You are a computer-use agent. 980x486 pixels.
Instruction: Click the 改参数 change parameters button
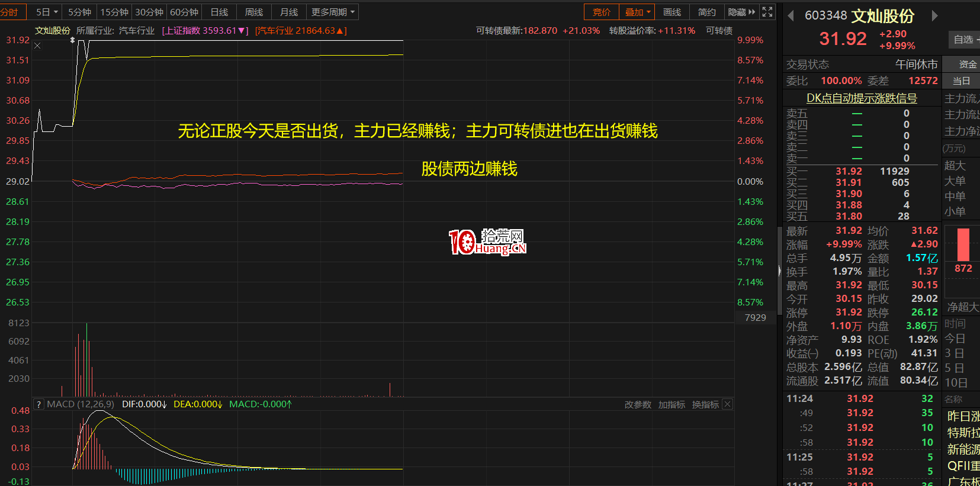[638, 404]
